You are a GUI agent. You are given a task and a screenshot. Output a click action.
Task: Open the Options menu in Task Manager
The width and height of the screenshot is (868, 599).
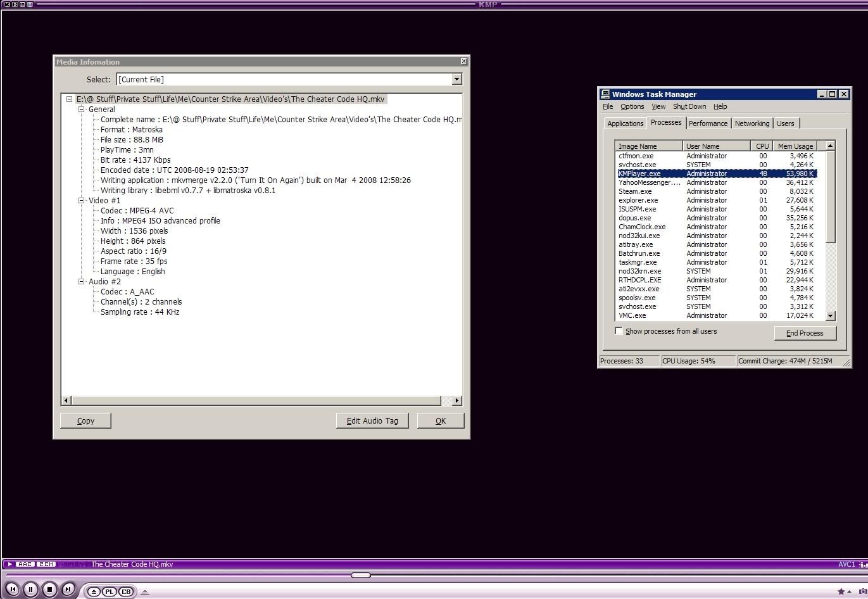[632, 106]
